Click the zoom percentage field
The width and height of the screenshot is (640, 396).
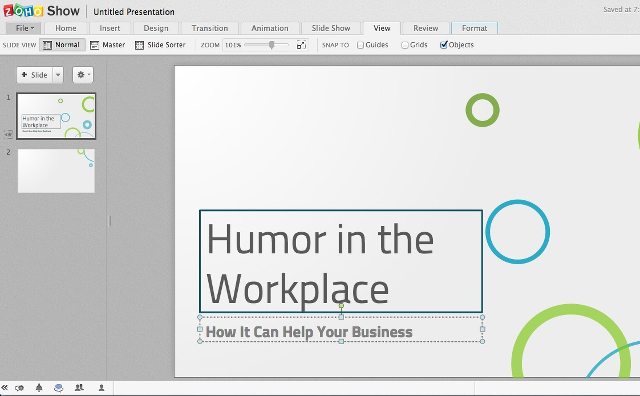[x=233, y=45]
